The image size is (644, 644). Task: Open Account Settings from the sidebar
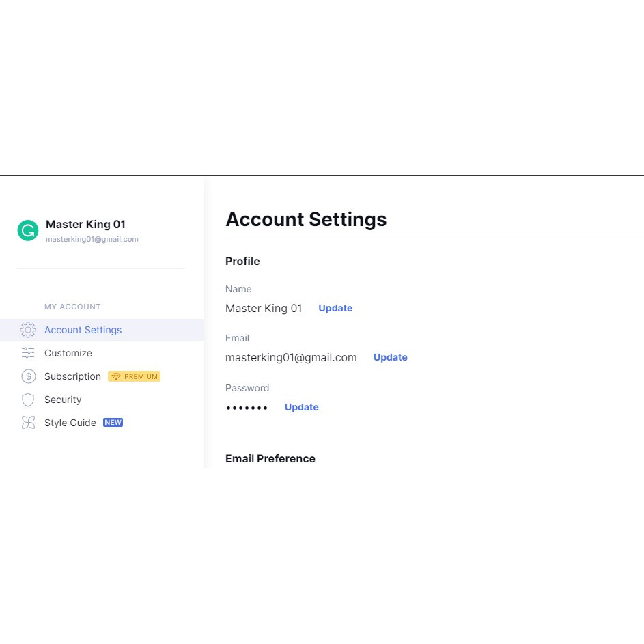(x=83, y=330)
